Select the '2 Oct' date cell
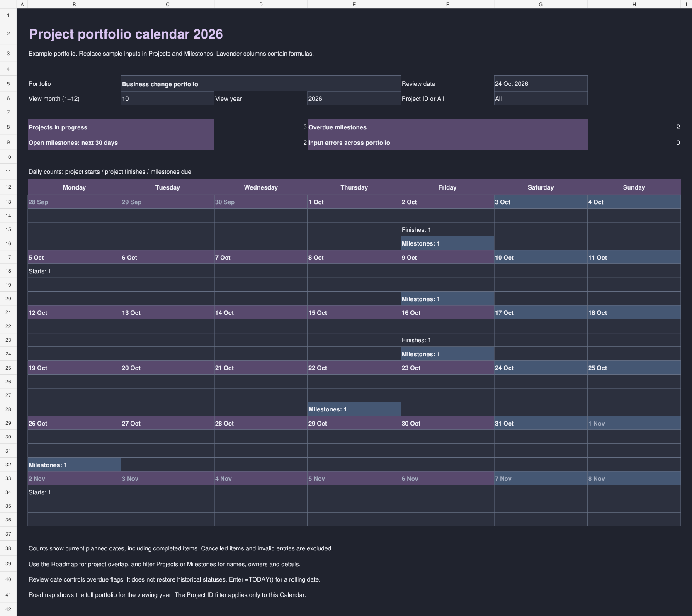Image resolution: width=692 pixels, height=616 pixels. 447,202
